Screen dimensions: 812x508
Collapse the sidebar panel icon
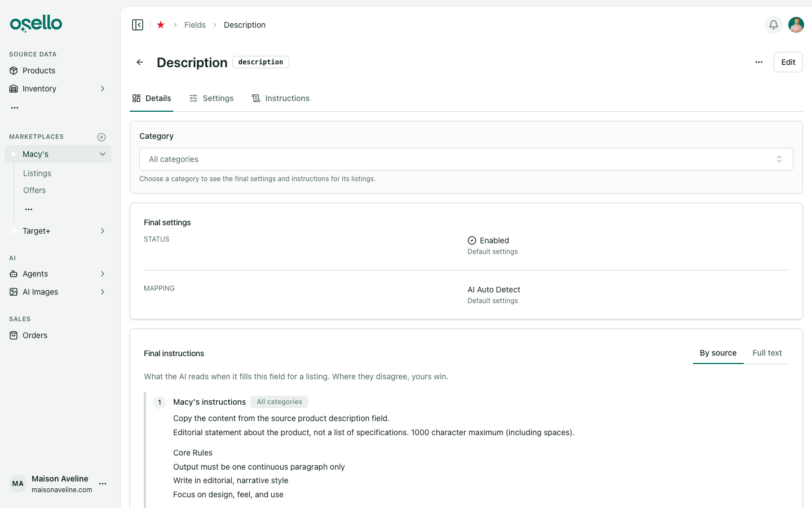click(x=138, y=25)
